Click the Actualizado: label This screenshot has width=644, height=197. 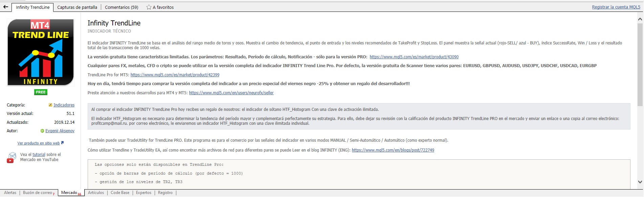tap(18, 122)
